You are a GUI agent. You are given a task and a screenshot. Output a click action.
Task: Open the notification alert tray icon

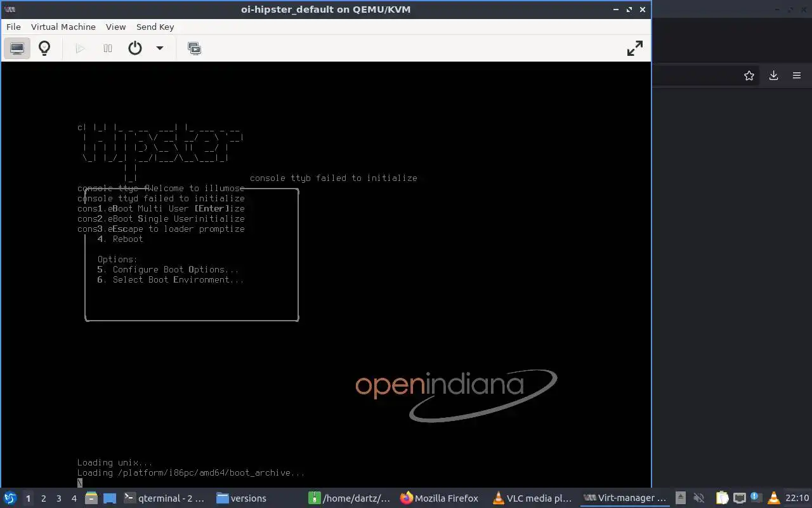(756, 497)
